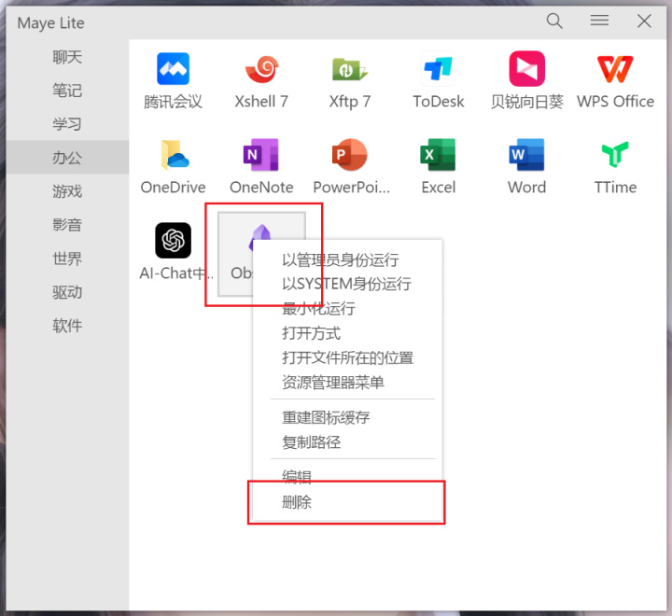The width and height of the screenshot is (672, 616).
Task: Close the Maye Lite window
Action: 644,21
